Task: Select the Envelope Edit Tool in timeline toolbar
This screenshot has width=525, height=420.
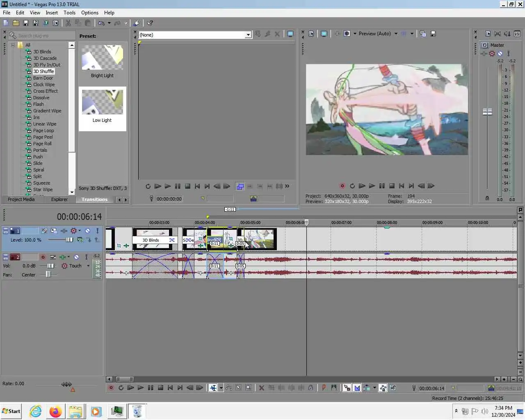Action: [x=228, y=388]
